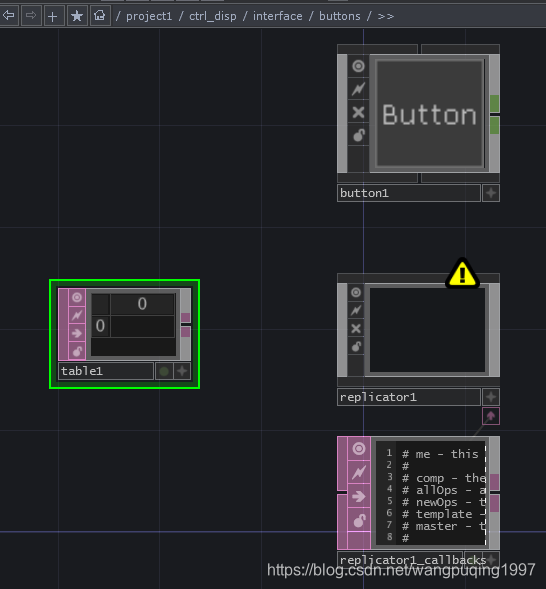Toggle bypass X flag on replicator1

(356, 328)
